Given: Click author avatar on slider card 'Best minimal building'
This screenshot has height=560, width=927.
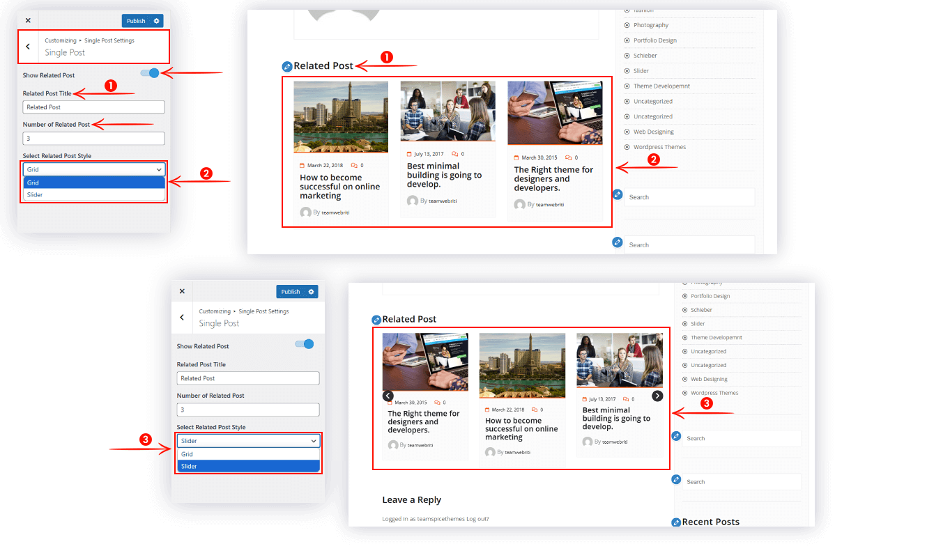Looking at the screenshot, I should pos(588,442).
